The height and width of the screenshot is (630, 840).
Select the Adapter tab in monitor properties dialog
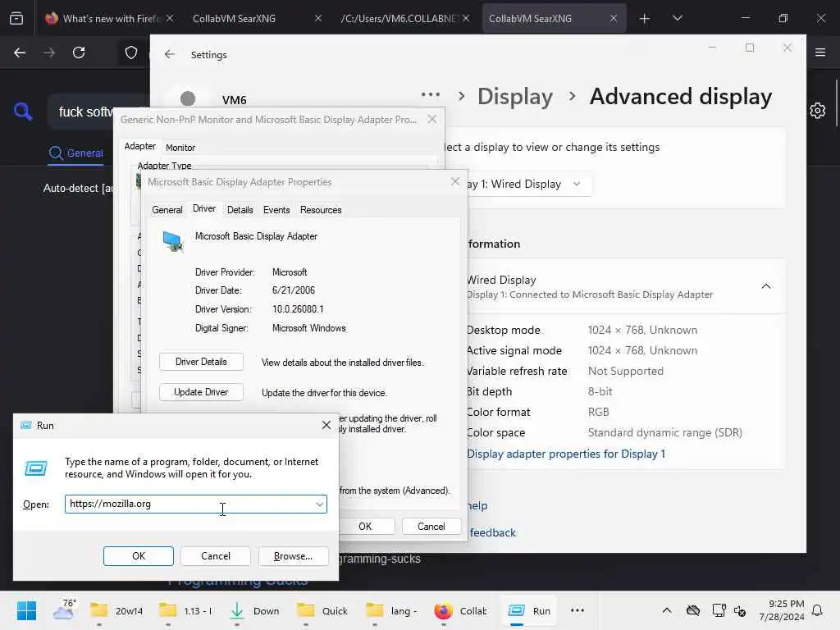pyautogui.click(x=139, y=146)
